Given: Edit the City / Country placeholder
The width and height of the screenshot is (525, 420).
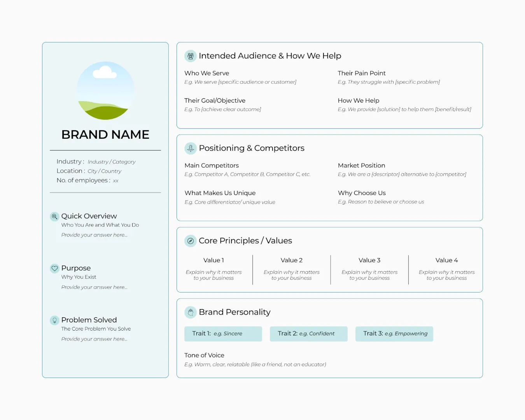Looking at the screenshot, I should coord(105,171).
